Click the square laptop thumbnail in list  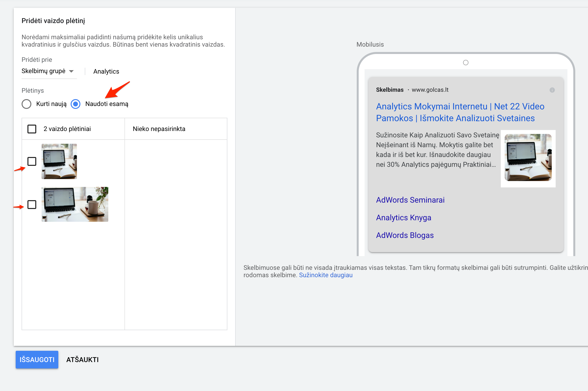(59, 161)
